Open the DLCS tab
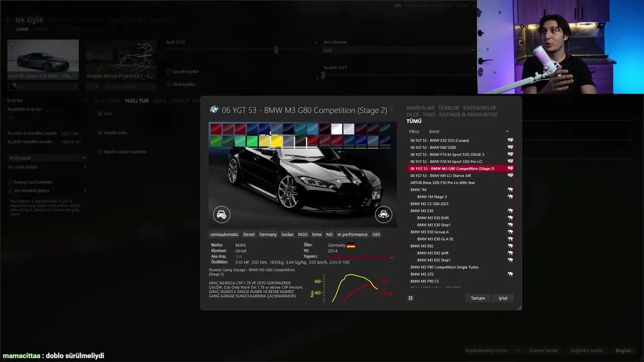Image resolution: width=644 pixels, height=362 pixels. [413, 115]
